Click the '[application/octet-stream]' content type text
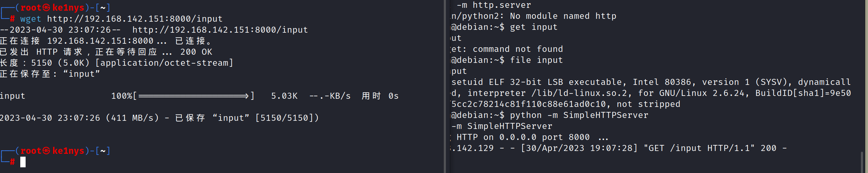Viewport: 868px width, 173px height. click(x=164, y=63)
